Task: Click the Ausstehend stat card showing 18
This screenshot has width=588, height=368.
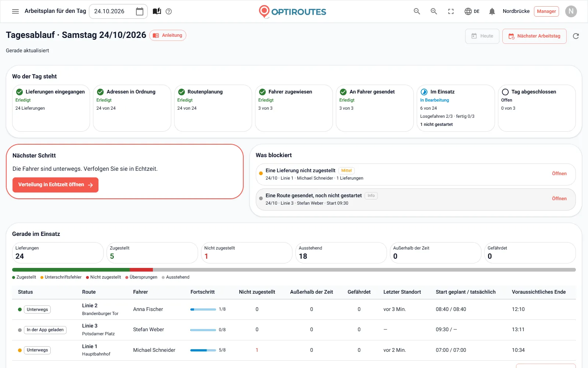Action: 341,253
